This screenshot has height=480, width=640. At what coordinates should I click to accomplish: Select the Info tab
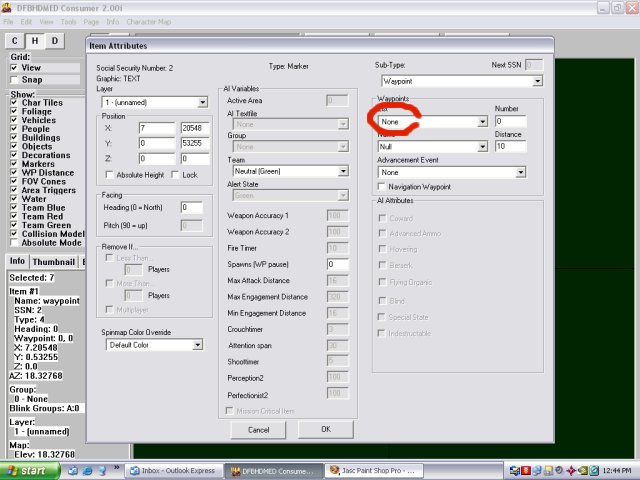click(19, 262)
